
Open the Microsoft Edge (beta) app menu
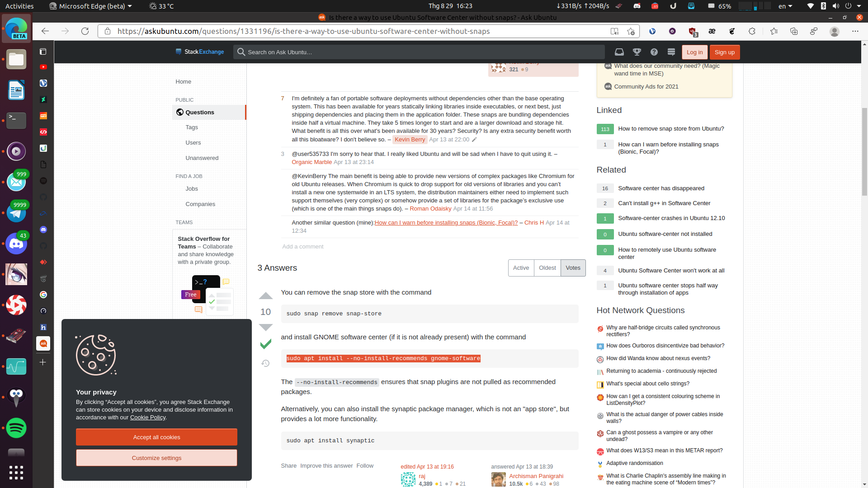90,6
